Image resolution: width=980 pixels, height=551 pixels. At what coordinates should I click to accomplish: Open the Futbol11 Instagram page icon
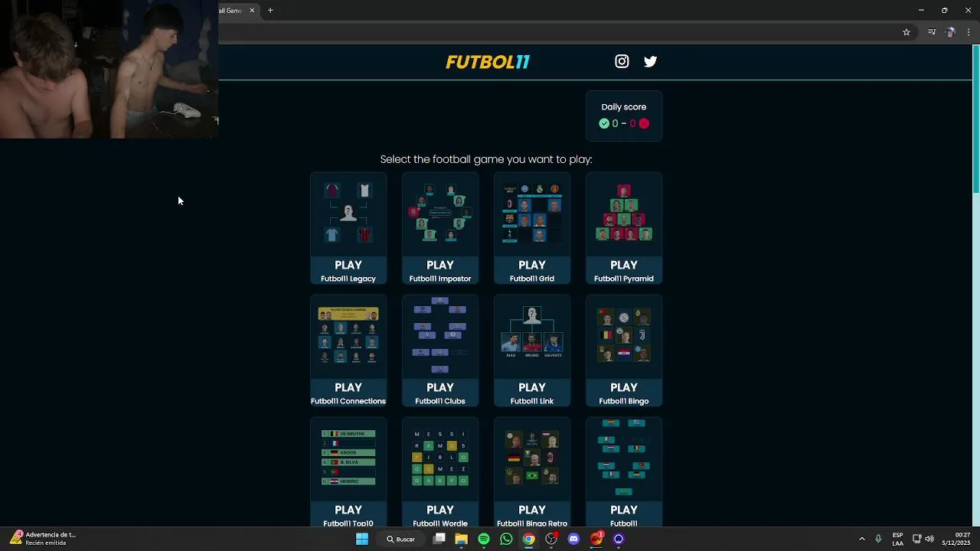(x=622, y=61)
